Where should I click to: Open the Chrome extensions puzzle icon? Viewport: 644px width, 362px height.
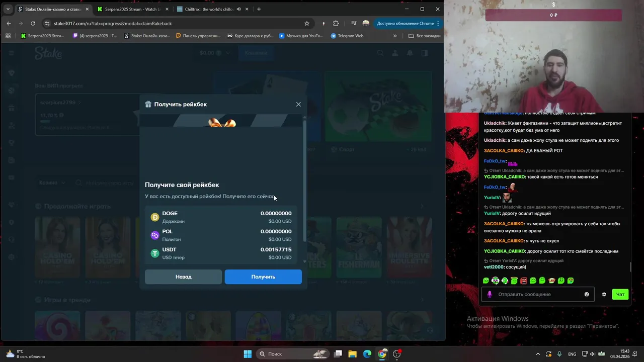[336, 23]
